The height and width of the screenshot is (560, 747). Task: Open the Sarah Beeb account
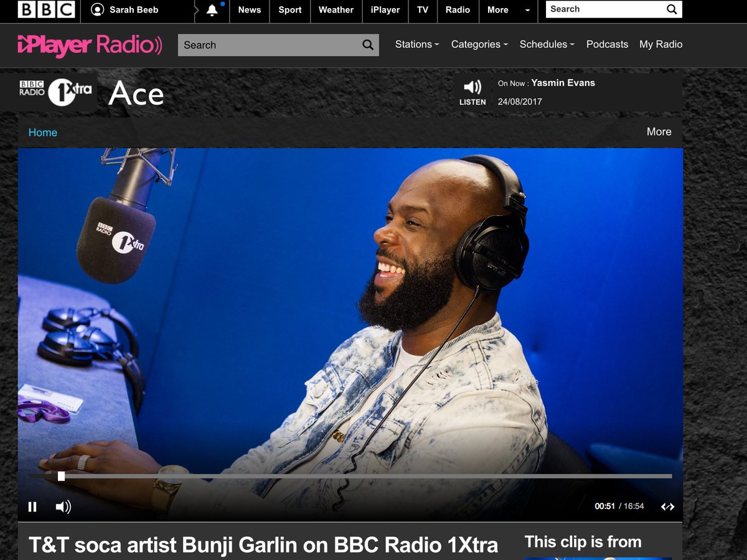point(125,10)
